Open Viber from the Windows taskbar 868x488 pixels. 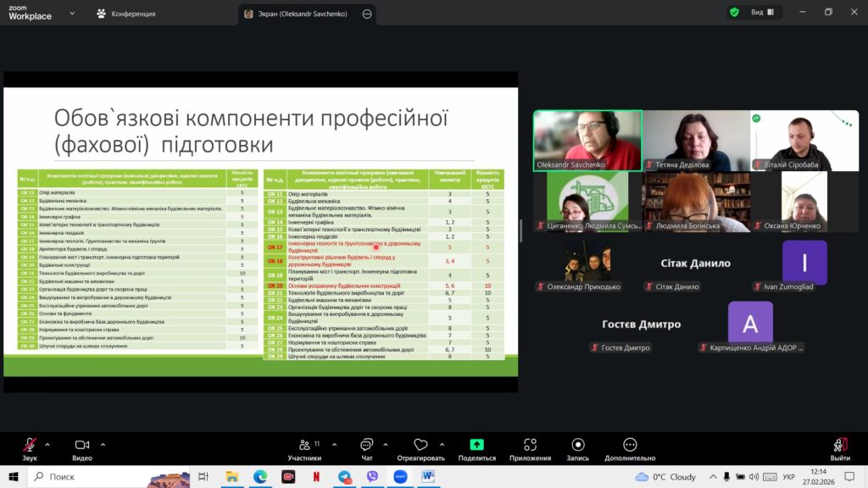[x=372, y=477]
